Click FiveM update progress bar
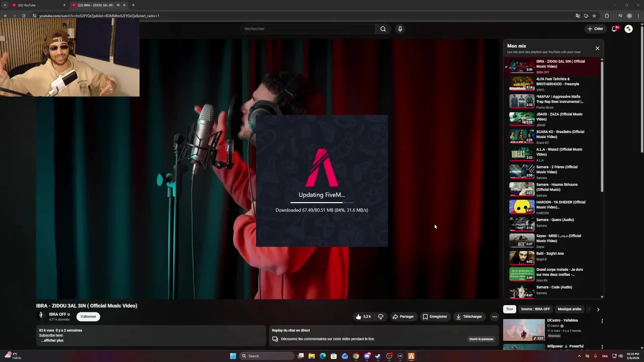 tap(322, 203)
